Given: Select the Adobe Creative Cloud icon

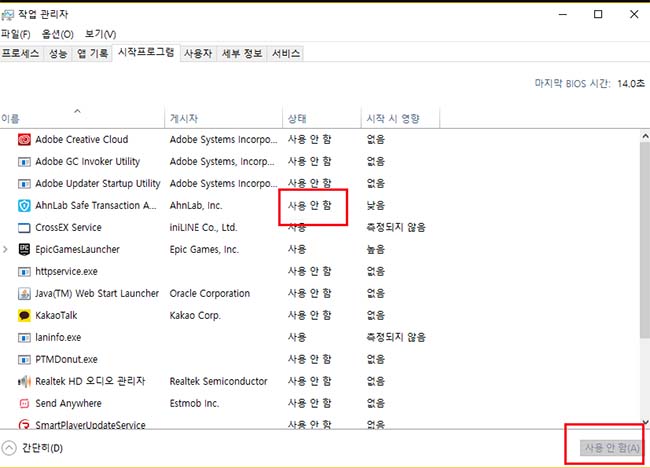Looking at the screenshot, I should [x=24, y=140].
